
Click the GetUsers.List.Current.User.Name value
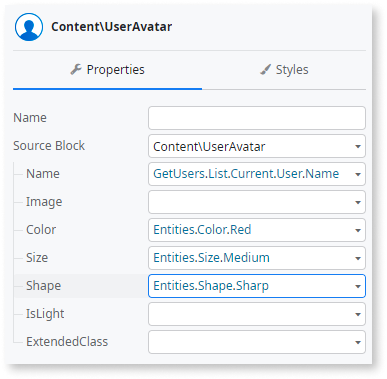click(246, 174)
